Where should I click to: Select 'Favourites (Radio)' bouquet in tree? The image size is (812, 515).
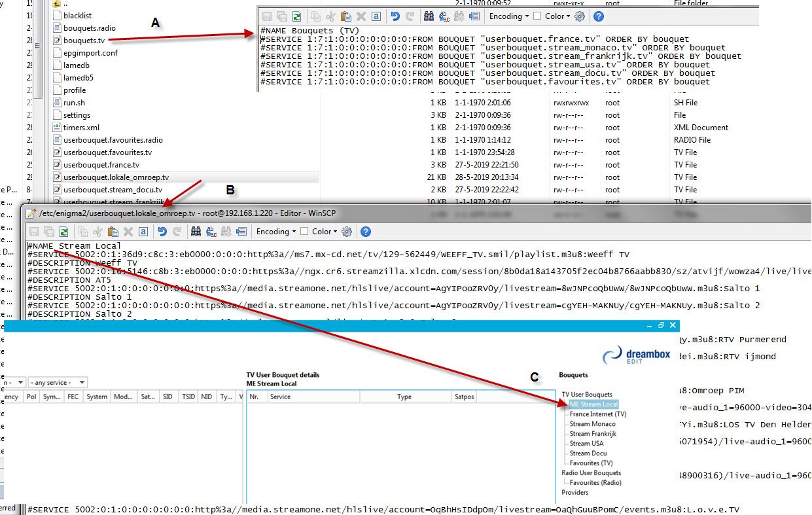(x=595, y=482)
